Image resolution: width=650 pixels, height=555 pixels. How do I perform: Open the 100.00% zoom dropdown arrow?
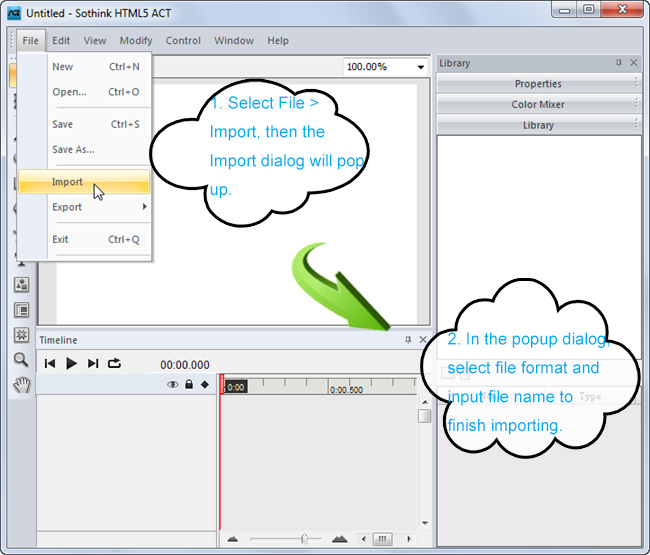pos(420,67)
